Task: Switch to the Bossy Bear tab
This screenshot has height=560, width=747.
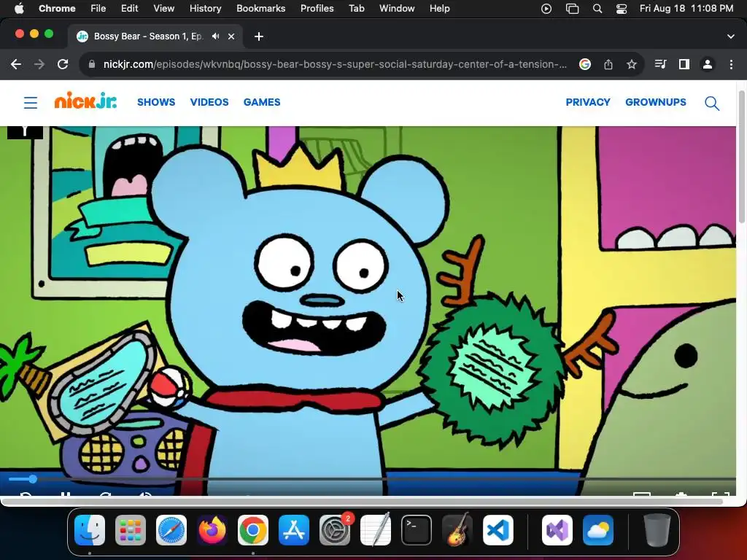Action: pyautogui.click(x=148, y=36)
